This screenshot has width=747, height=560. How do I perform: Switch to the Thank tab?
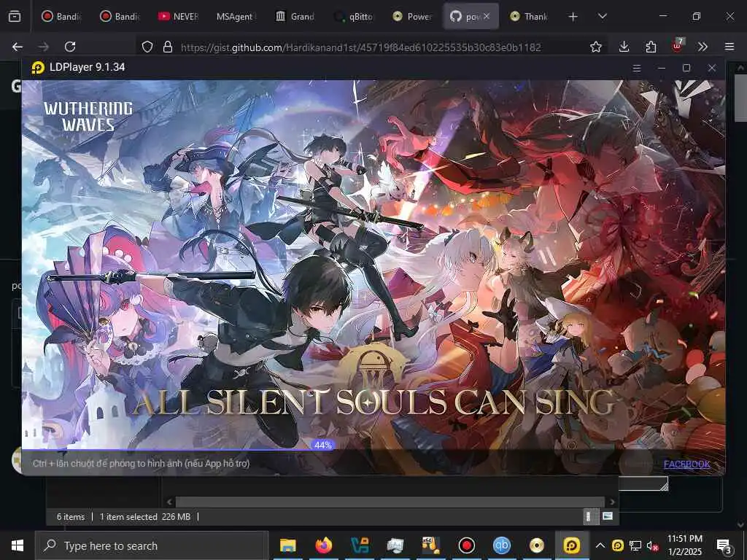point(529,16)
